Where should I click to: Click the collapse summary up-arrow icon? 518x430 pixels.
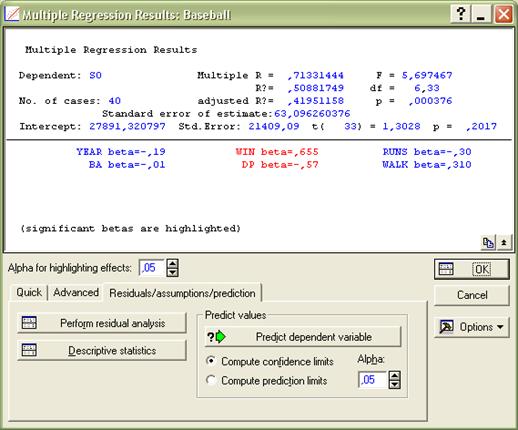(x=504, y=243)
